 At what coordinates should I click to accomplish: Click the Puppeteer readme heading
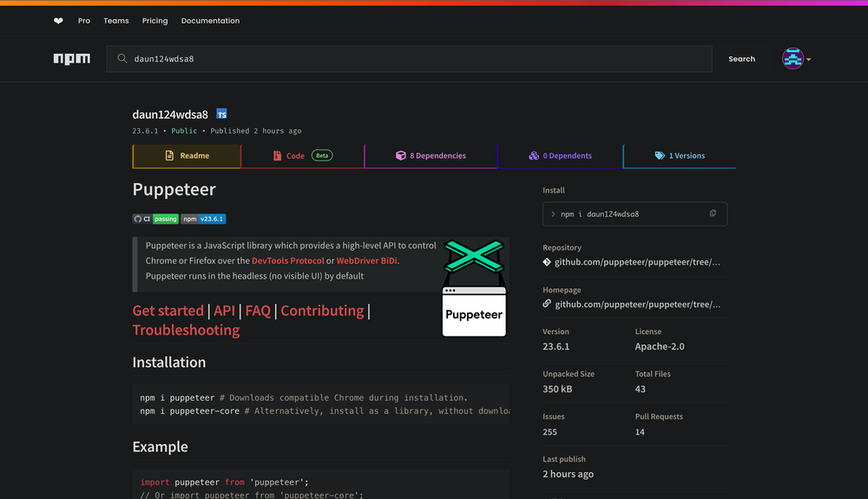pos(174,189)
